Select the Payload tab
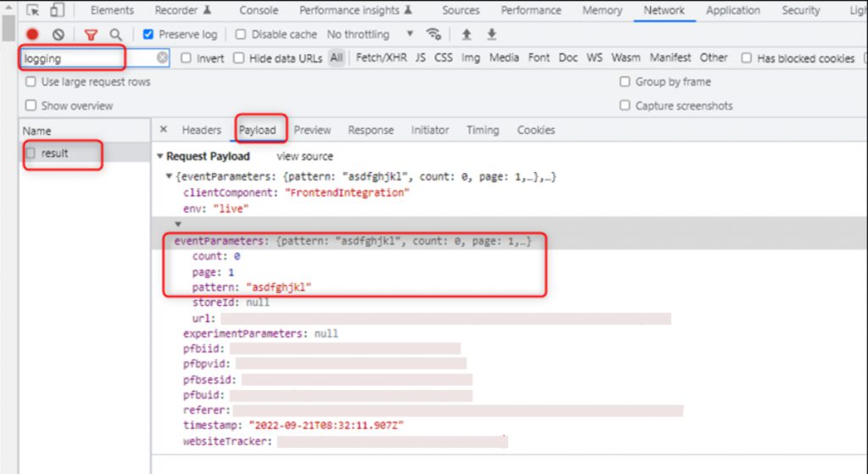Screen dimensions: 868x474 pos(258,130)
